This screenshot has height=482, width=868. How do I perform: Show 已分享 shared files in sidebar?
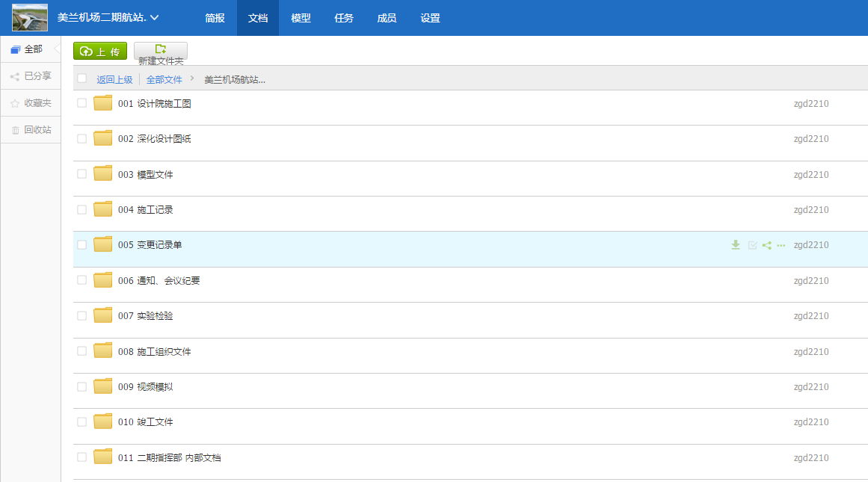(x=31, y=76)
